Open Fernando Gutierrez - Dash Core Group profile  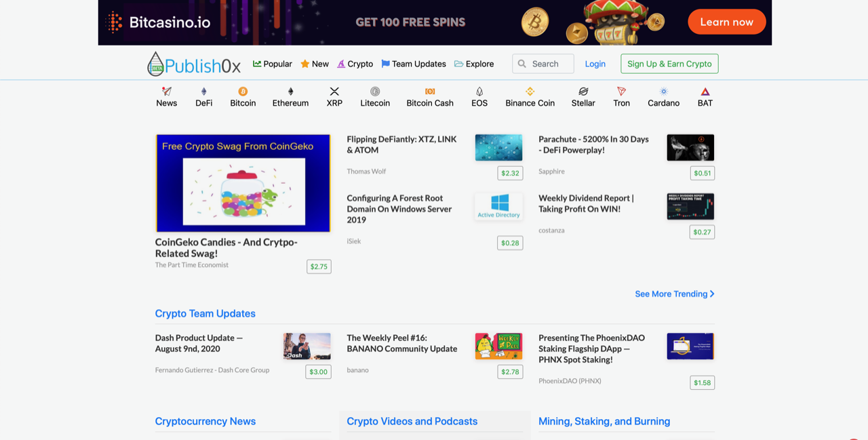pos(212,370)
